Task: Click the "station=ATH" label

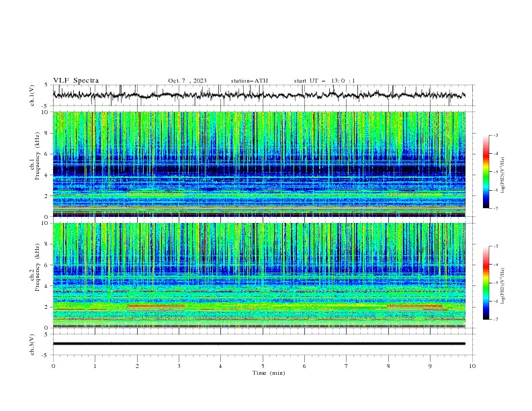Action: pos(249,81)
